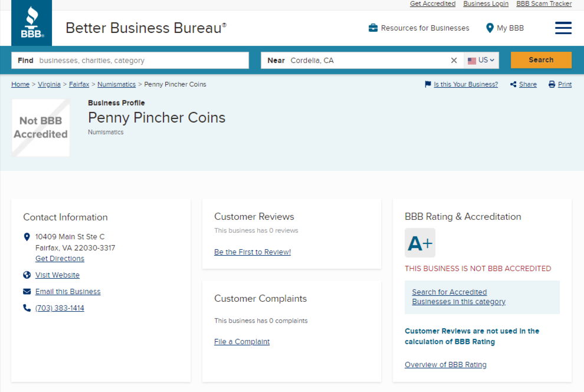This screenshot has width=584, height=392.
Task: Open Visit Website link
Action: pyautogui.click(x=57, y=275)
